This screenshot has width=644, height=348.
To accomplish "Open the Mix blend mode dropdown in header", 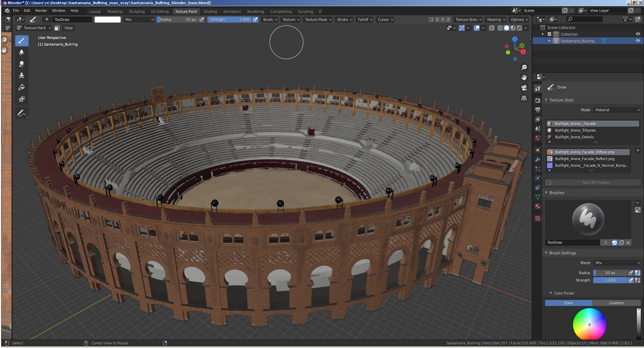I will tap(139, 20).
